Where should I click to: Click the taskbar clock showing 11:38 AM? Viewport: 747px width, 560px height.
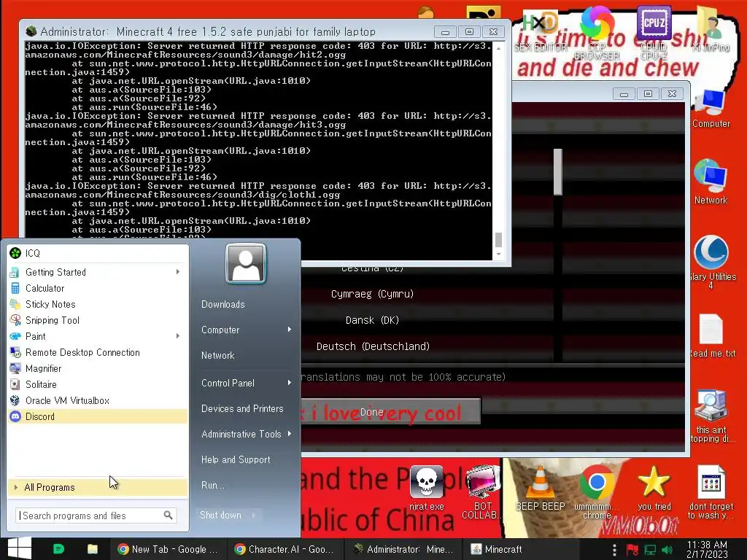tap(707, 550)
